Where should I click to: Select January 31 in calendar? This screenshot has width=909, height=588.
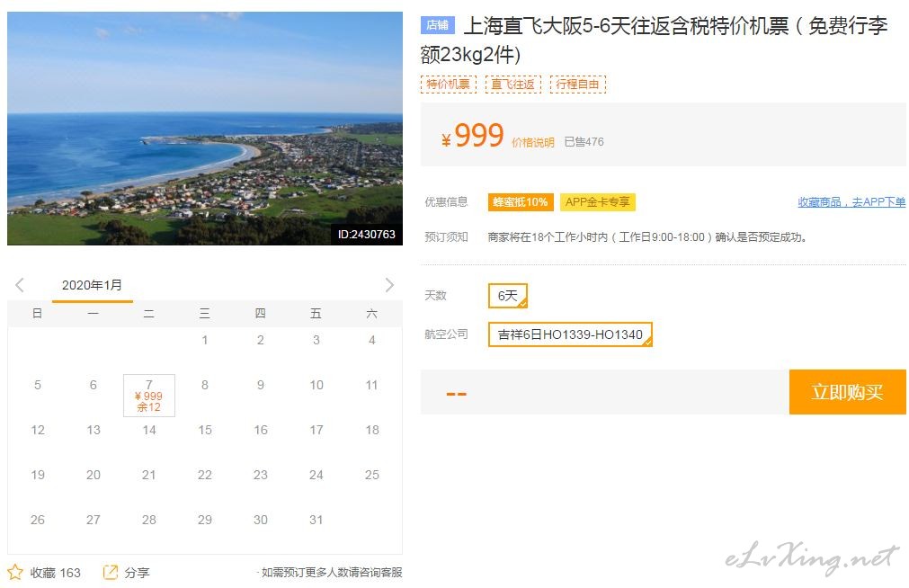tap(316, 520)
